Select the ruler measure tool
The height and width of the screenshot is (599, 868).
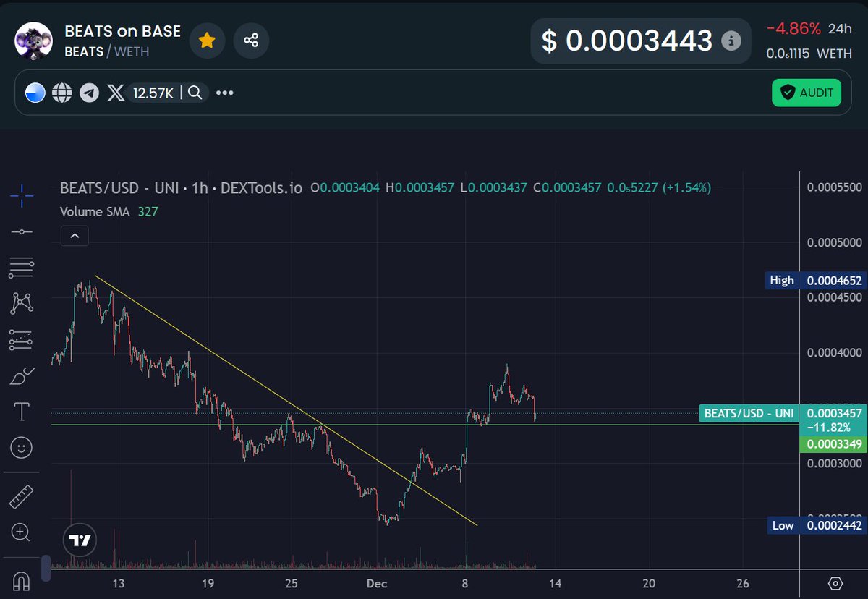(22, 498)
